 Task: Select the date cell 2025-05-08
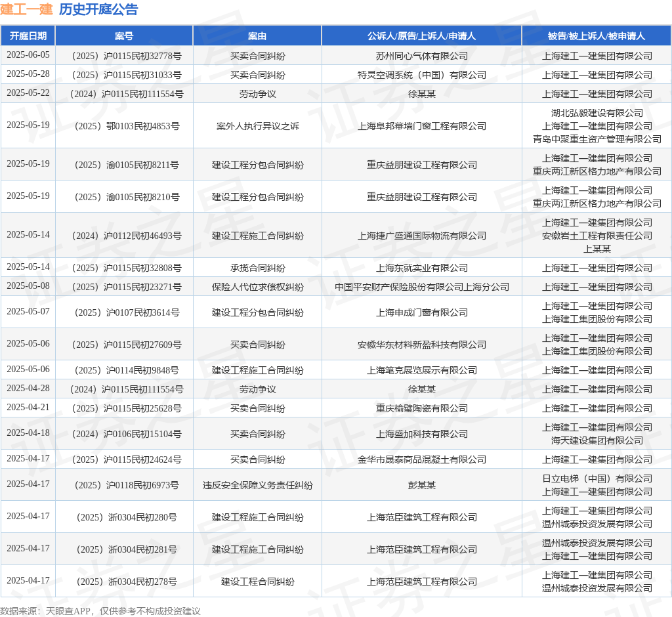[x=28, y=286]
